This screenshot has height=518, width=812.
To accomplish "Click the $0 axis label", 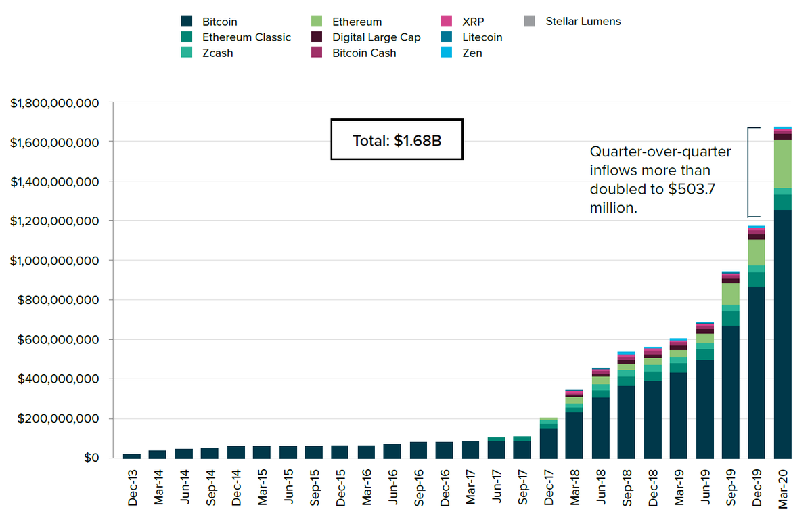I will (x=92, y=458).
